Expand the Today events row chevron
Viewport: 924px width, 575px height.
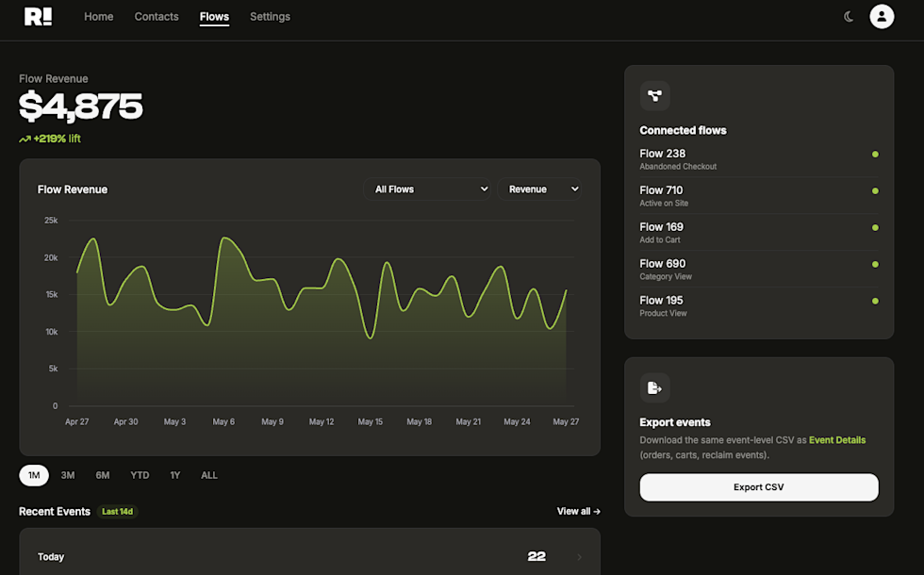pyautogui.click(x=579, y=557)
